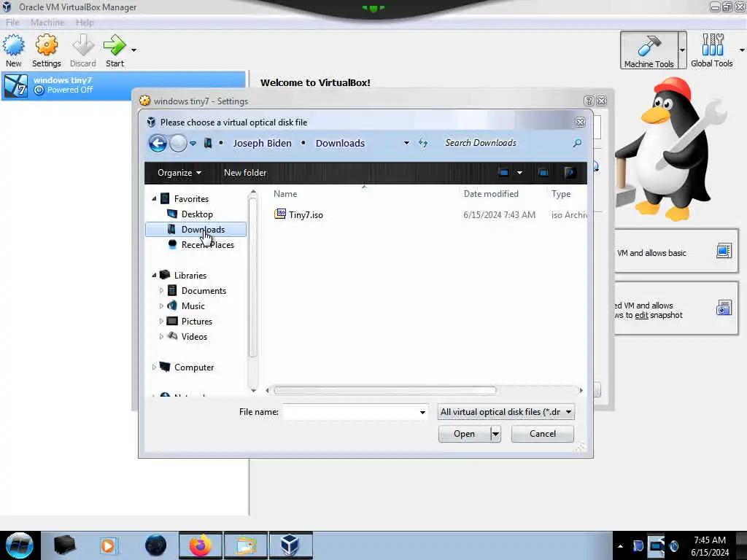Click the Snapshots tool icon on right
The height and width of the screenshot is (560, 747).
click(724, 308)
